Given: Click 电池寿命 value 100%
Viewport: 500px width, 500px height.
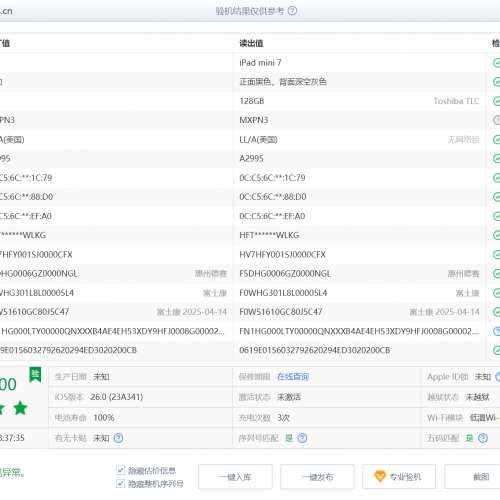Looking at the screenshot, I should [x=104, y=417].
